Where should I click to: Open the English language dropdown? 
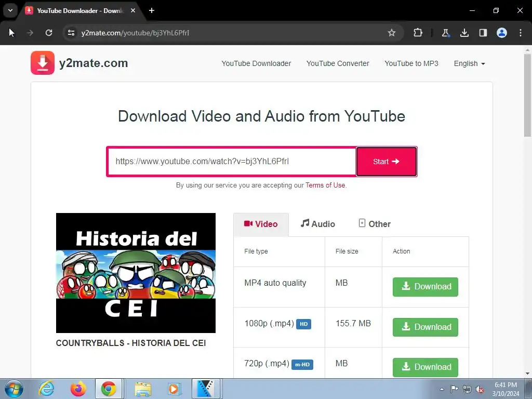(x=469, y=63)
